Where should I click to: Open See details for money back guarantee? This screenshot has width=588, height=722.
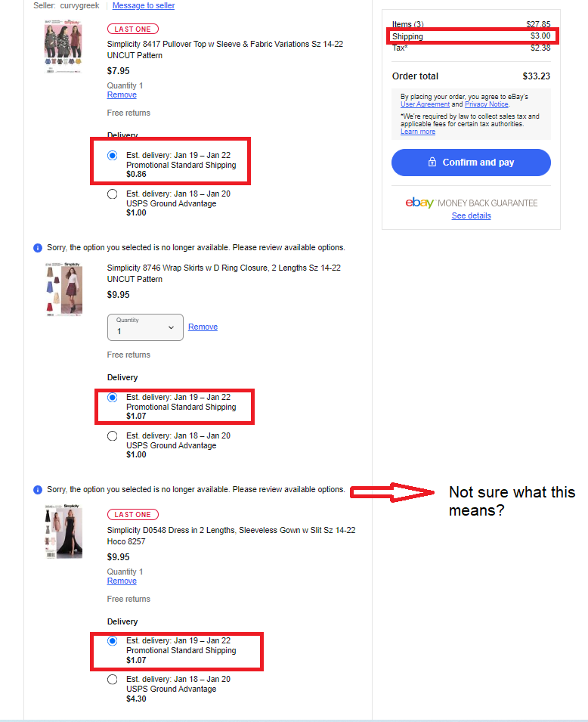coord(471,215)
